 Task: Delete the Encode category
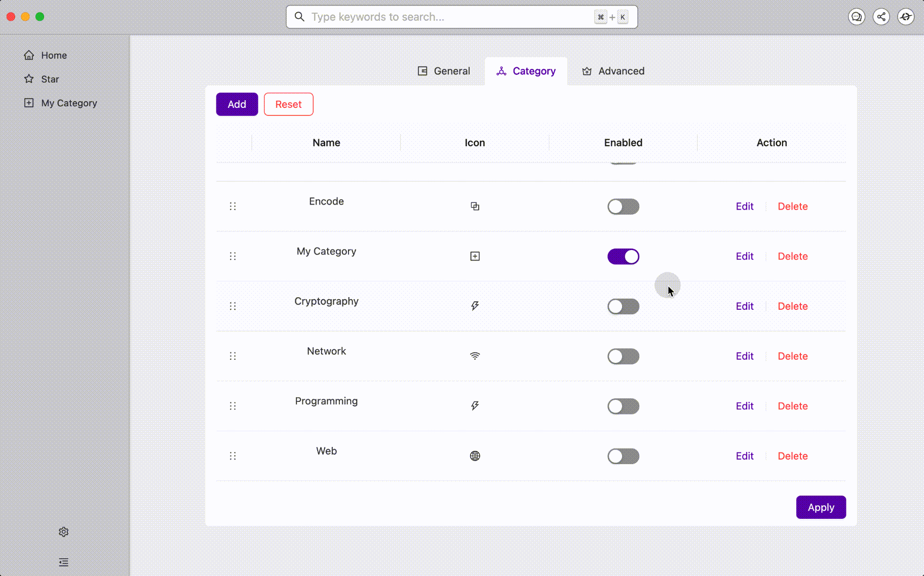click(x=792, y=206)
